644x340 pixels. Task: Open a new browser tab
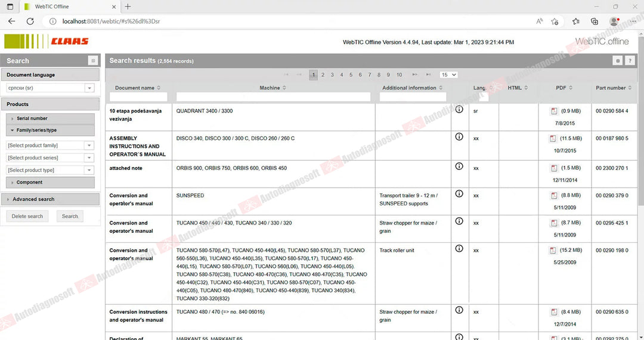(128, 7)
